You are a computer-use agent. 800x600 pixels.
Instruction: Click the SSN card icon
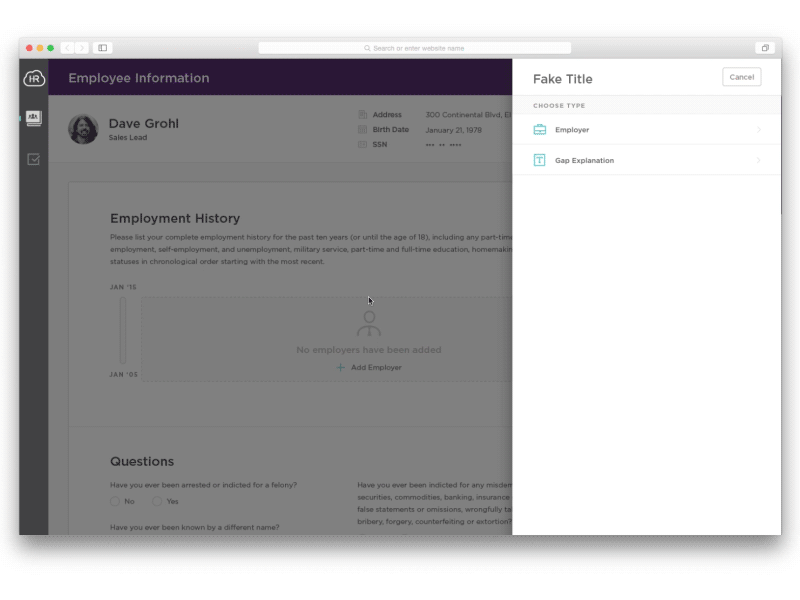point(362,144)
